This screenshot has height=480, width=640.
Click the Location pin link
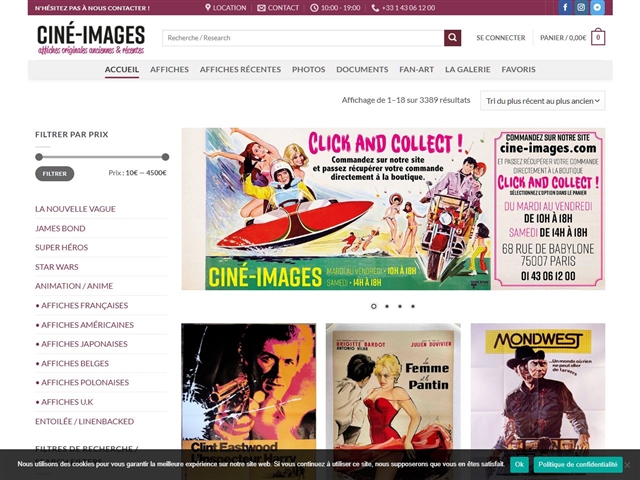pos(226,8)
